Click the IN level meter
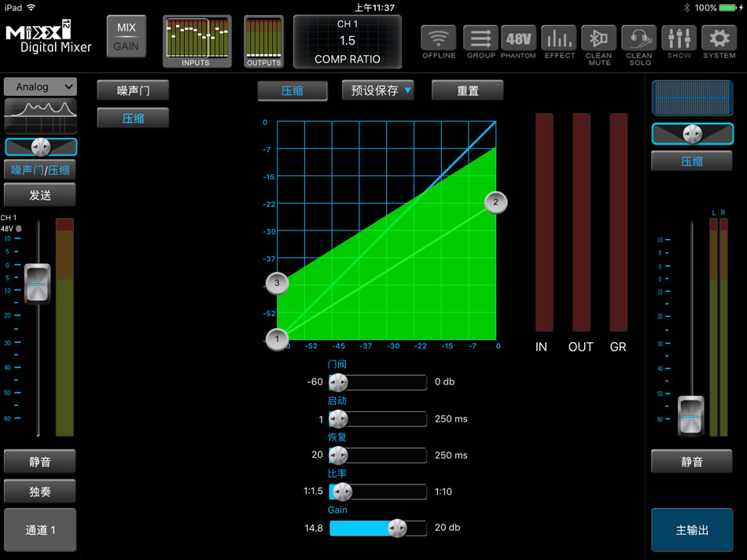Image resolution: width=747 pixels, height=560 pixels. 544,223
